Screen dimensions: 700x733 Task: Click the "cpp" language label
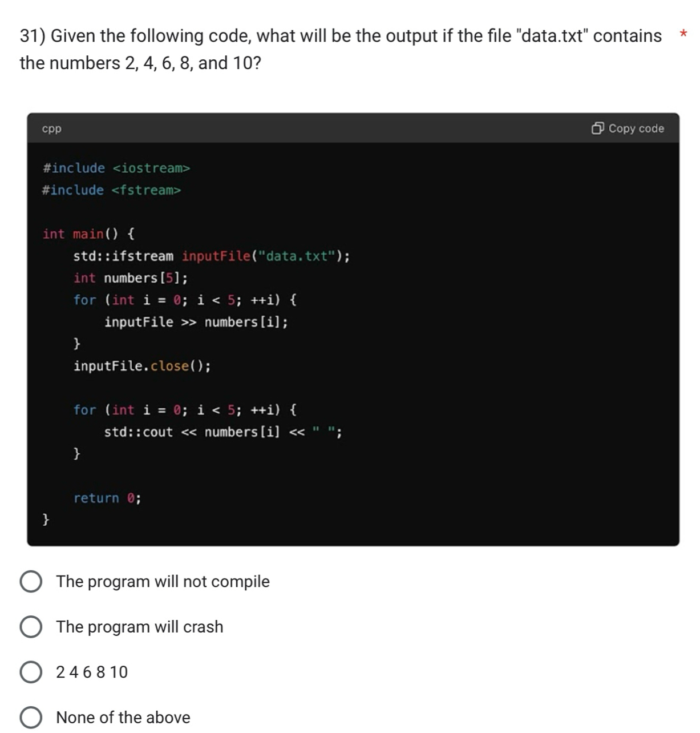[x=51, y=129]
